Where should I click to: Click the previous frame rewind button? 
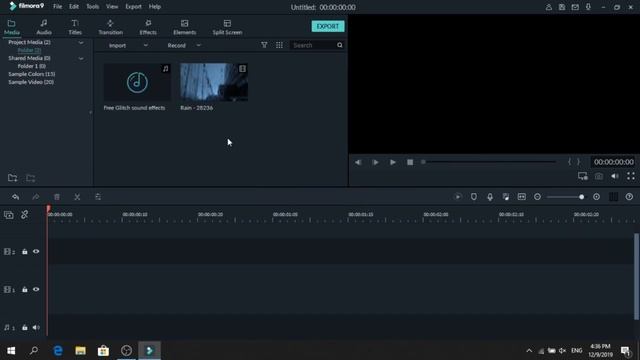[358, 162]
